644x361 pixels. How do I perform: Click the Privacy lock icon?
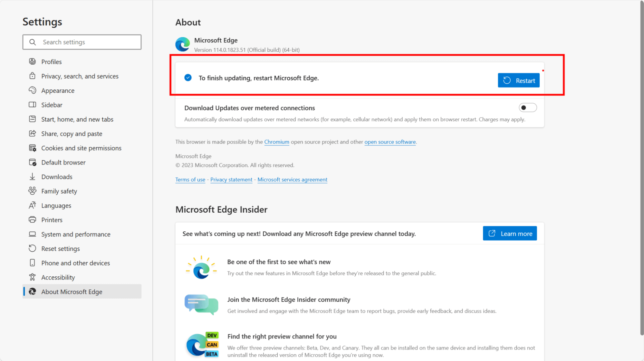32,76
